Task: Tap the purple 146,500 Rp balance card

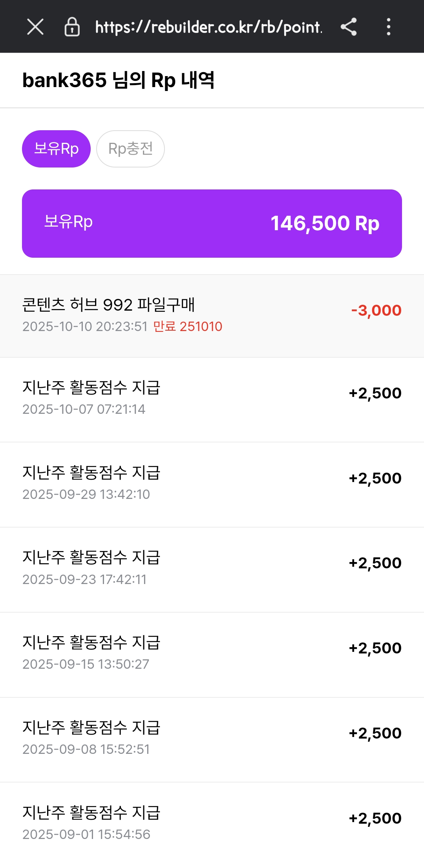Action: tap(212, 224)
